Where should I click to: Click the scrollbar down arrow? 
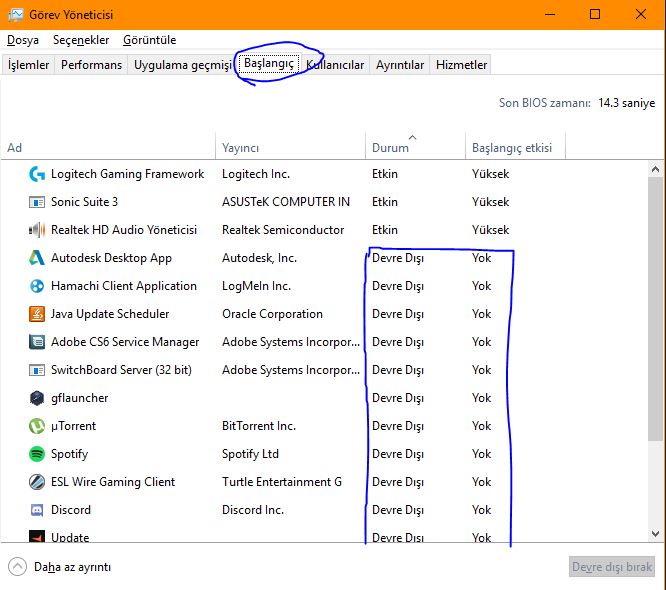[655, 534]
